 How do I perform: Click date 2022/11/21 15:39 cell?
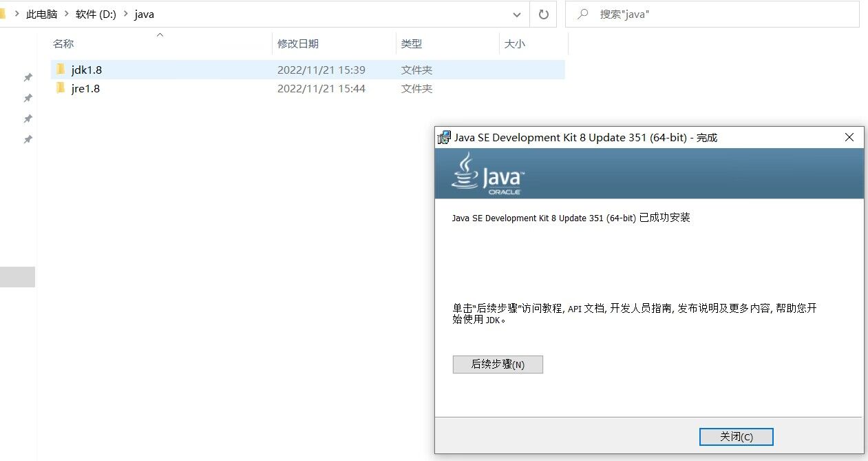click(x=321, y=70)
